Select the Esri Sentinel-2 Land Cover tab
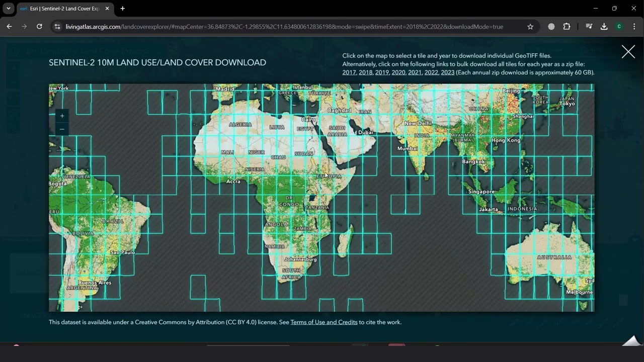This screenshot has height=362, width=644. click(64, 9)
